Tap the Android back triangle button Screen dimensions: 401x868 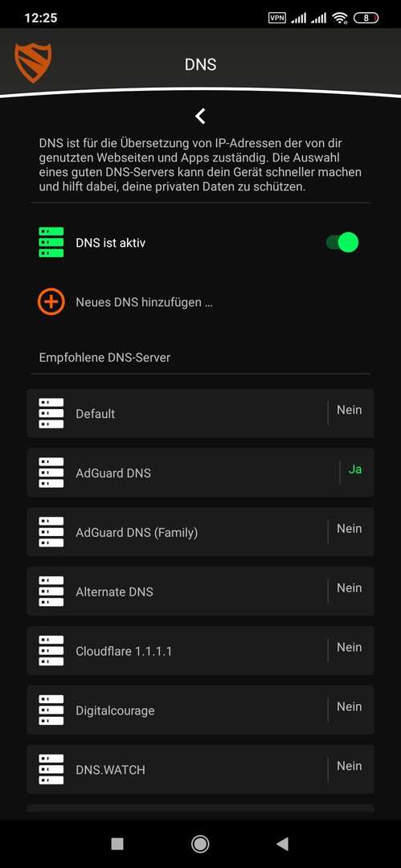(283, 844)
